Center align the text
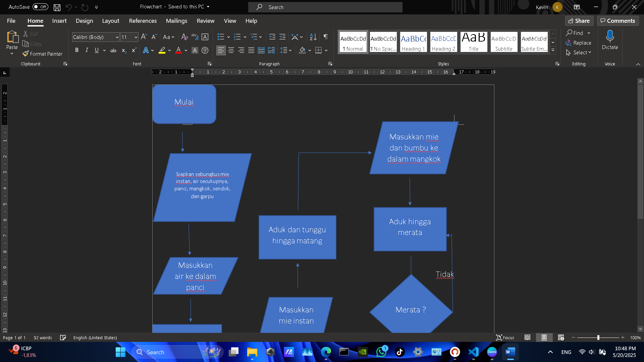The image size is (644, 362). pyautogui.click(x=231, y=50)
